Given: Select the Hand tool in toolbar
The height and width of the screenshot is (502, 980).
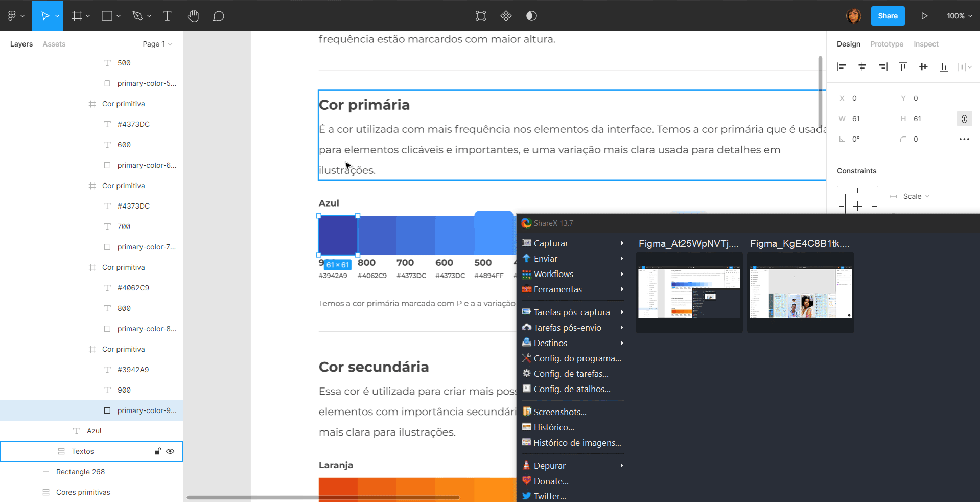Looking at the screenshot, I should 193,16.
